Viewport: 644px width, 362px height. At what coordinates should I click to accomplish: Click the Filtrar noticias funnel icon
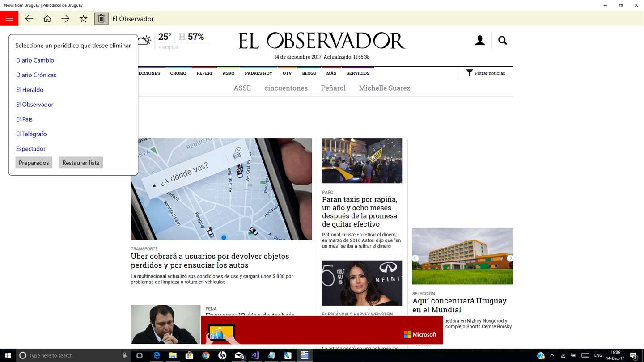(x=469, y=73)
